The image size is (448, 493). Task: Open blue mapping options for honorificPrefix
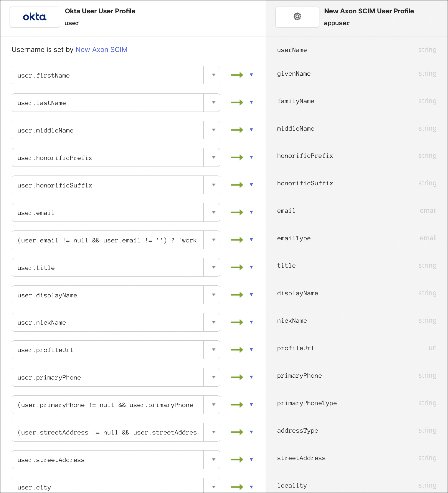(x=251, y=158)
